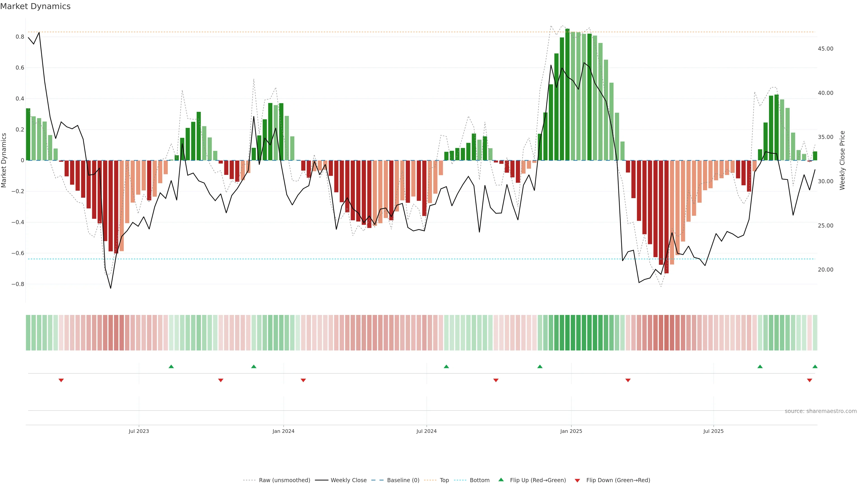The height and width of the screenshot is (488, 868).
Task: Click the Jul 2023 x-axis label
Action: point(139,431)
